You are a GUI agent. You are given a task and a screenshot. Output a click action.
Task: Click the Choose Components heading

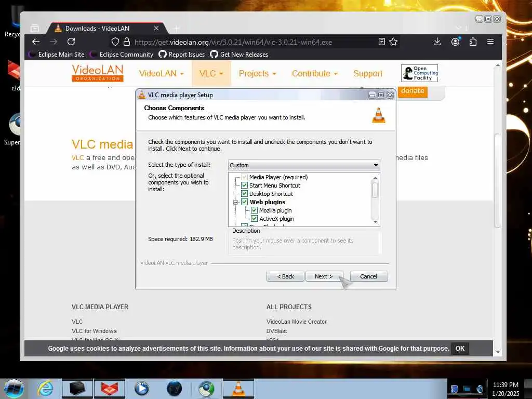coord(174,108)
